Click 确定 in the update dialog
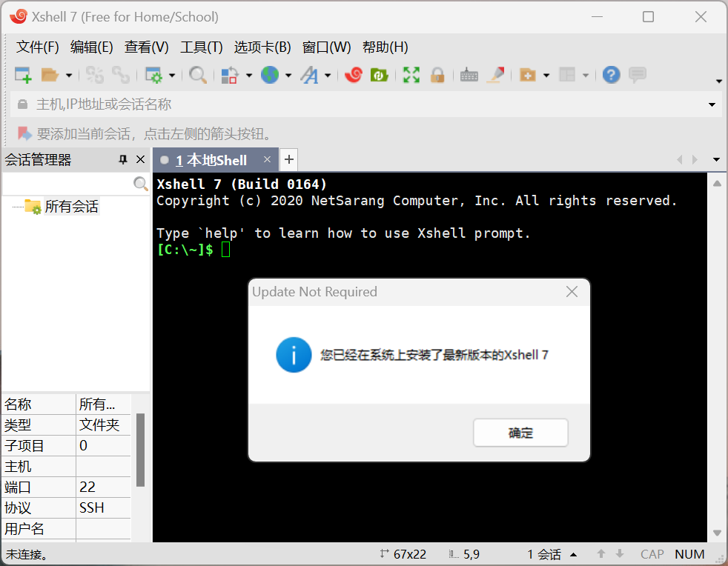The image size is (728, 566). [520, 433]
